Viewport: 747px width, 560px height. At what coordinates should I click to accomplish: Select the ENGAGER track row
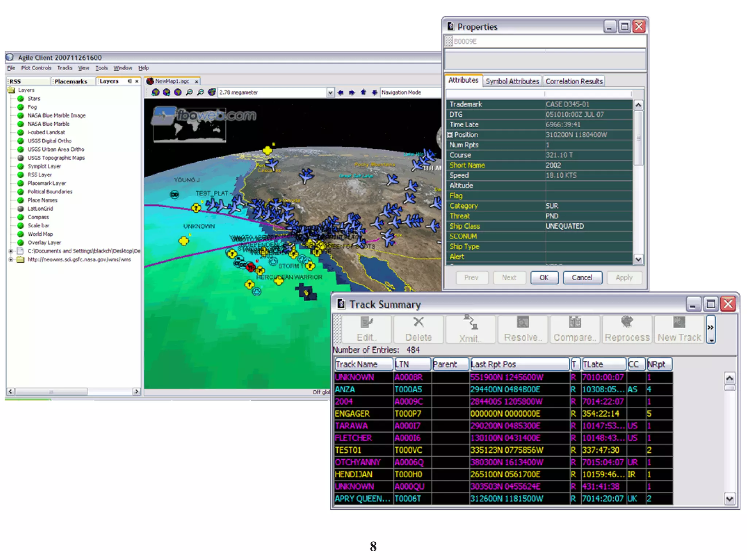click(x=503, y=413)
